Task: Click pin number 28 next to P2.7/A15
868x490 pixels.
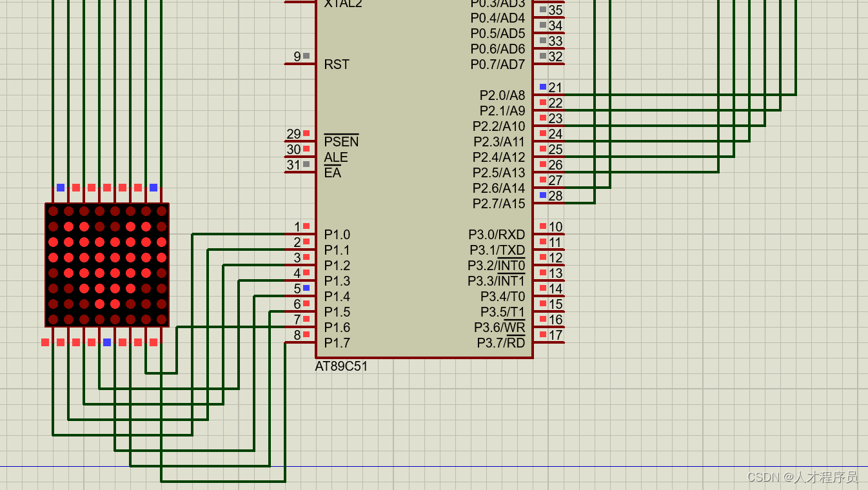Action: (555, 196)
